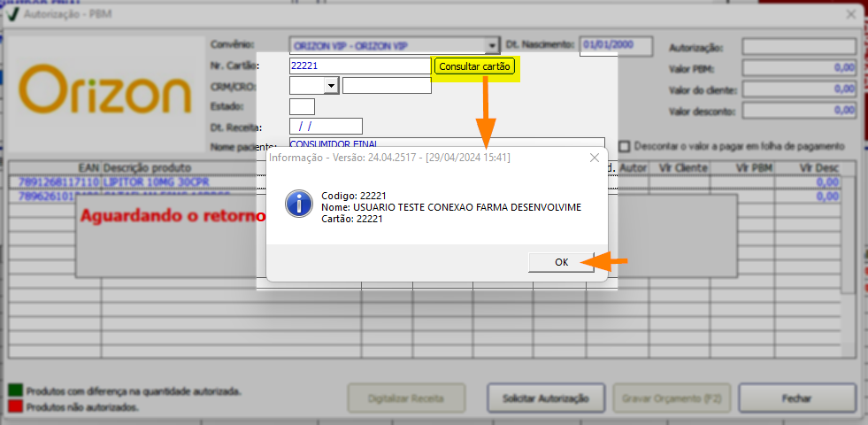Click the Orizon logo image
868x425 pixels.
[x=106, y=89]
